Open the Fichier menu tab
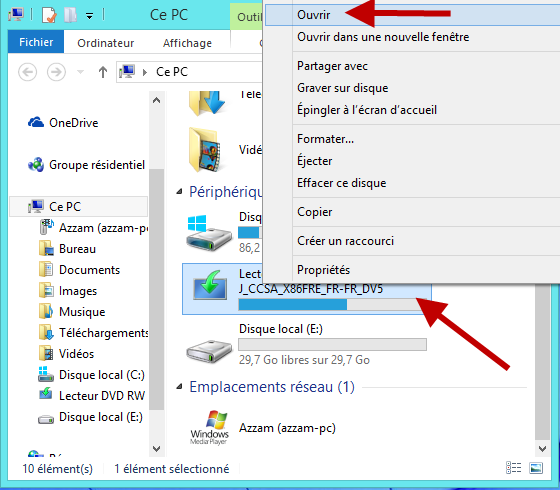 (x=36, y=42)
